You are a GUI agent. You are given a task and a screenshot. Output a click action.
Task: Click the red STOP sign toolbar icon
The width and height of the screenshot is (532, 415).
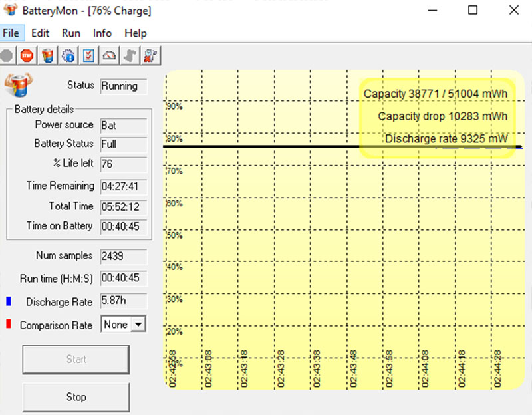click(x=27, y=55)
